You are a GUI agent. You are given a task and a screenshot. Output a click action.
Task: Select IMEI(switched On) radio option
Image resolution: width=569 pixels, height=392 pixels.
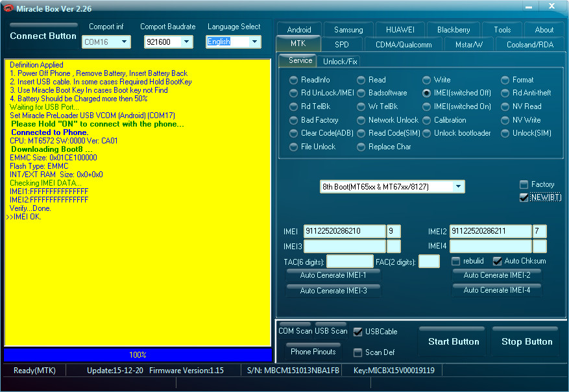(x=457, y=106)
